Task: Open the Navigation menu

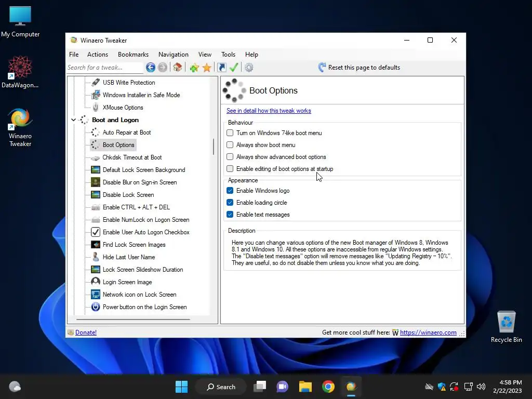Action: click(x=174, y=54)
